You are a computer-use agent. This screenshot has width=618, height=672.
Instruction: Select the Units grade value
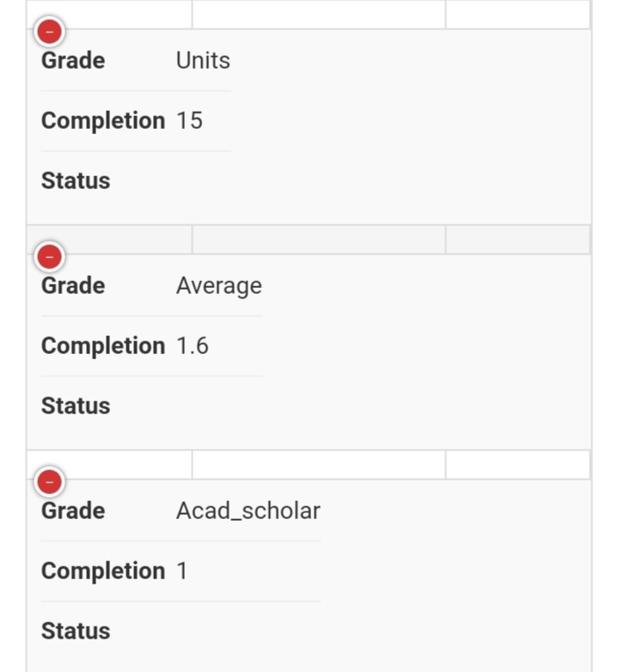click(203, 60)
